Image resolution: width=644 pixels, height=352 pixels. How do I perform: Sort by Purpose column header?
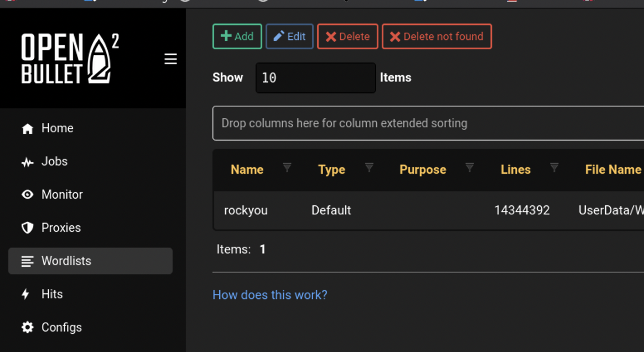coord(423,169)
